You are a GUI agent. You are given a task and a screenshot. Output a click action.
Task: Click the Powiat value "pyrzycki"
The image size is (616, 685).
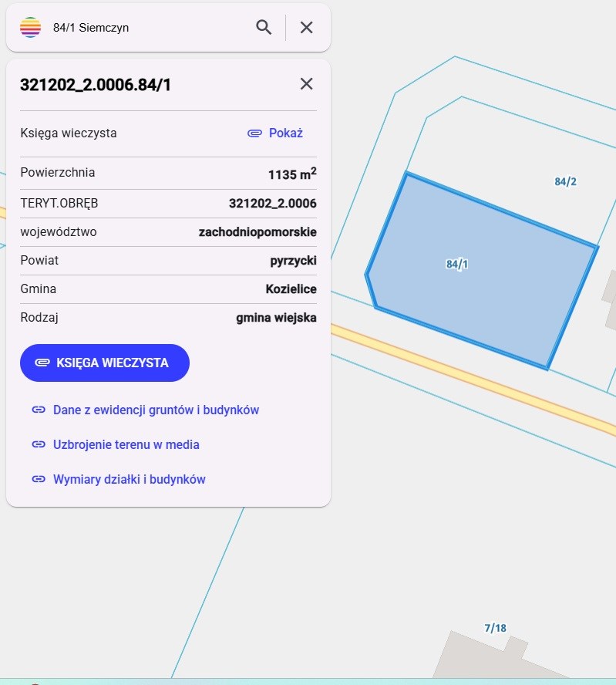(293, 261)
